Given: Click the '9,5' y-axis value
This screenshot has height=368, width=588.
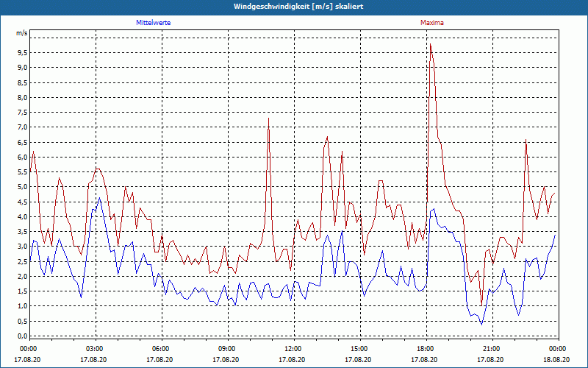Looking at the screenshot, I should 23,53.
